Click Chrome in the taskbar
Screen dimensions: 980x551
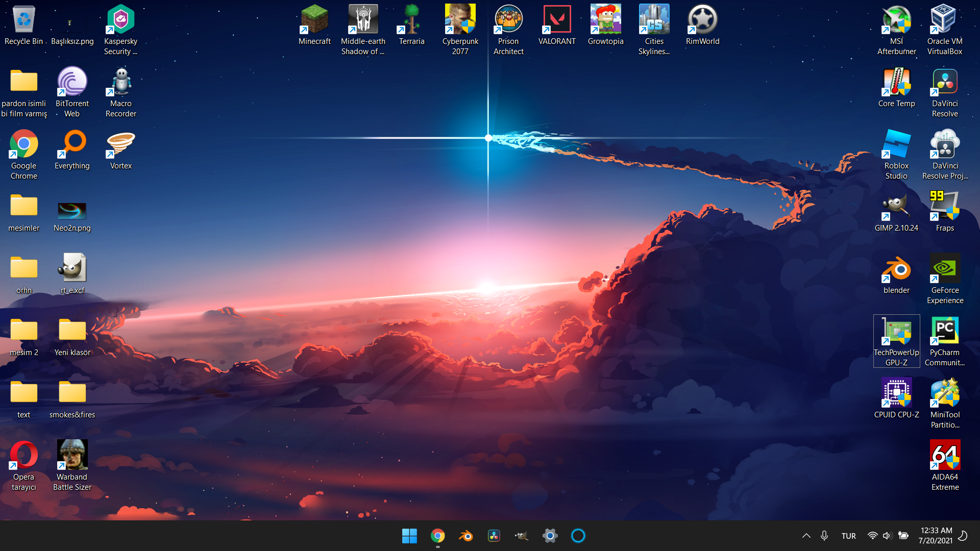[437, 536]
